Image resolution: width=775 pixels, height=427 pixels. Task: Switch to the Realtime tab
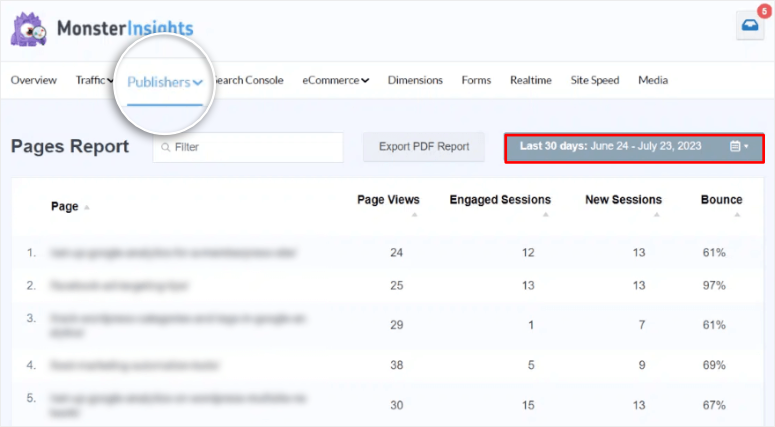click(x=531, y=80)
